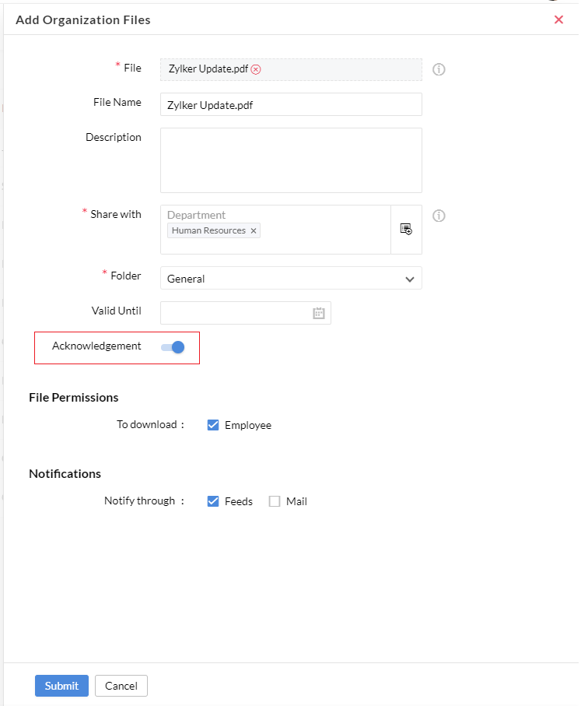Open the share-with selection list icon
Screen dimensions: 588x706
[406, 229]
